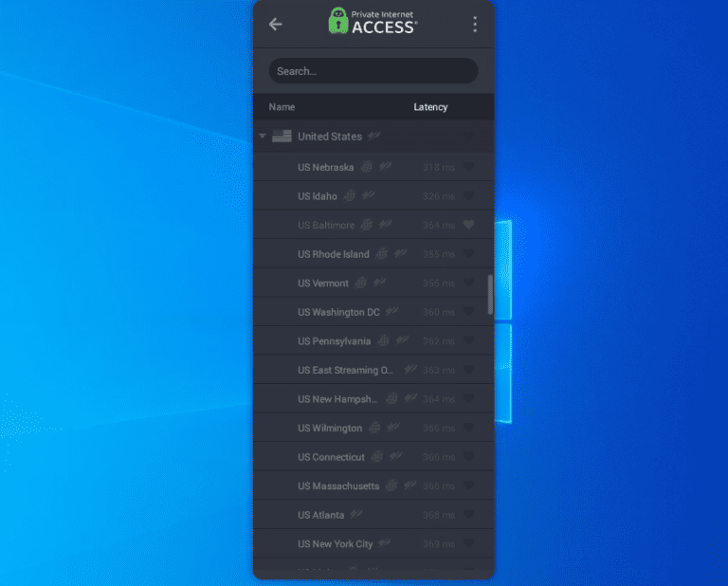Favorite US Connecticut with heart icon
Image resolution: width=728 pixels, height=586 pixels.
[x=468, y=456]
